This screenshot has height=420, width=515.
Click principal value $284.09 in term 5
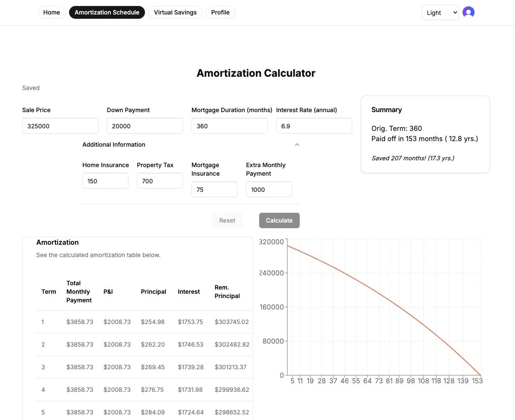153,412
